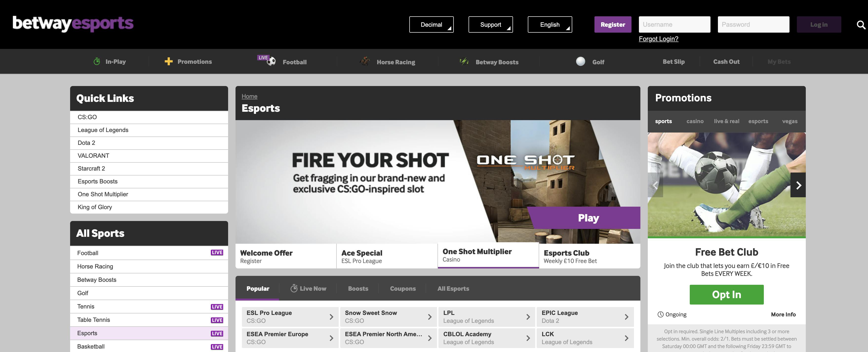Open the Support dropdown
The width and height of the screenshot is (868, 352).
[x=491, y=25]
